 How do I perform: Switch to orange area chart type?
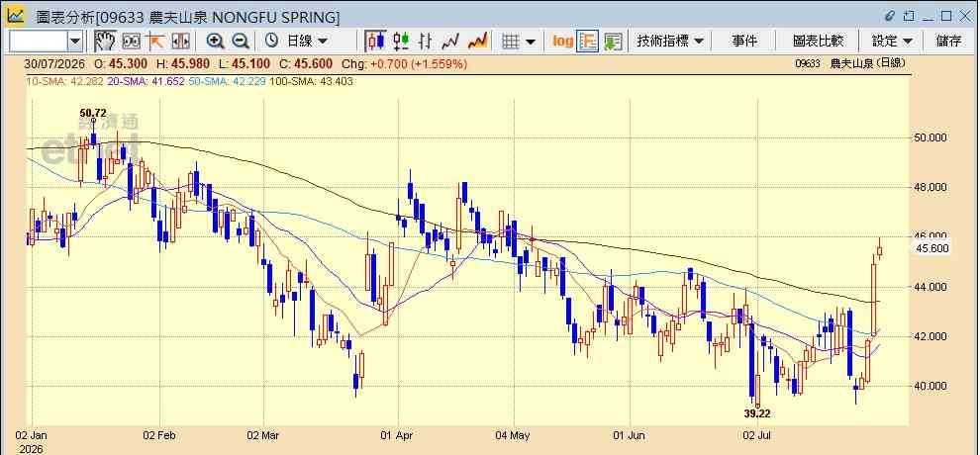[477, 42]
